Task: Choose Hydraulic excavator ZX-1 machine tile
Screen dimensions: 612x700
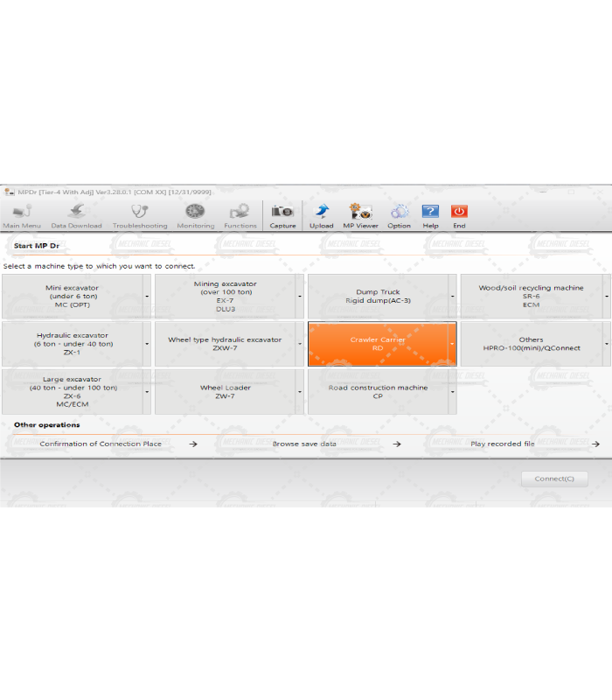Action: pyautogui.click(x=73, y=344)
